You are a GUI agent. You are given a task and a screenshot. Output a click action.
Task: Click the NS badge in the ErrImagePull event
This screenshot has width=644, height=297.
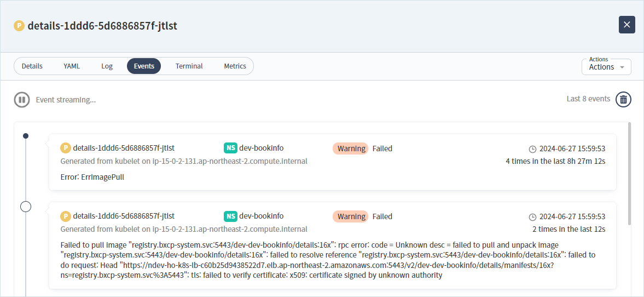click(230, 147)
